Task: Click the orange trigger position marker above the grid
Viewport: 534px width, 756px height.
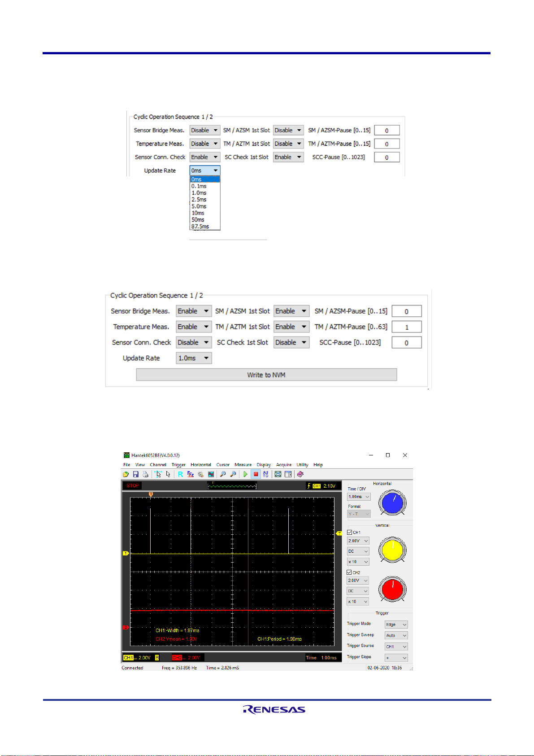Action: 151,494
